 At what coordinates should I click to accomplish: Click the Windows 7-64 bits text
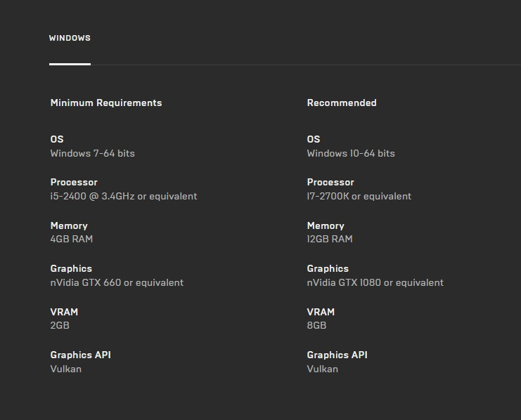(x=92, y=153)
